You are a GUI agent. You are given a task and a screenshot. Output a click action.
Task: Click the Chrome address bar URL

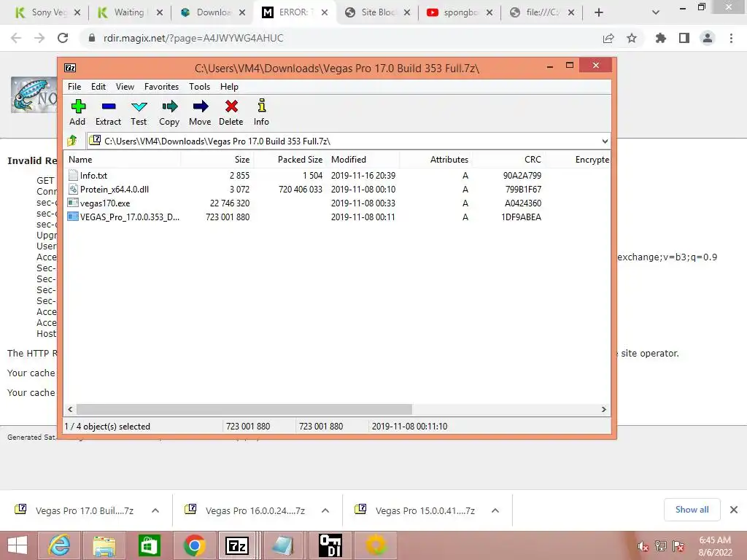pos(193,38)
